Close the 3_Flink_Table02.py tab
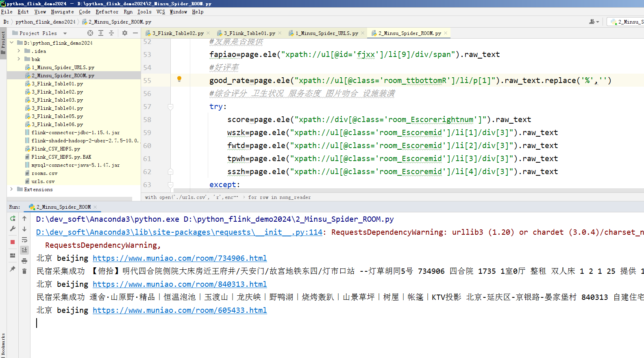This screenshot has width=644, height=358. [208, 33]
